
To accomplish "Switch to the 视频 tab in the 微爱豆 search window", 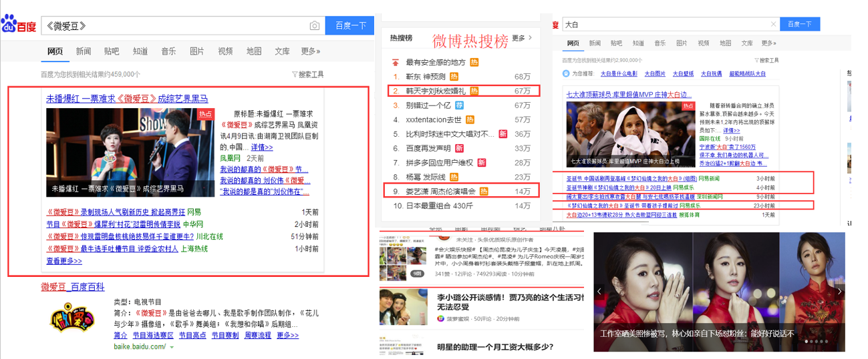I will [x=225, y=51].
